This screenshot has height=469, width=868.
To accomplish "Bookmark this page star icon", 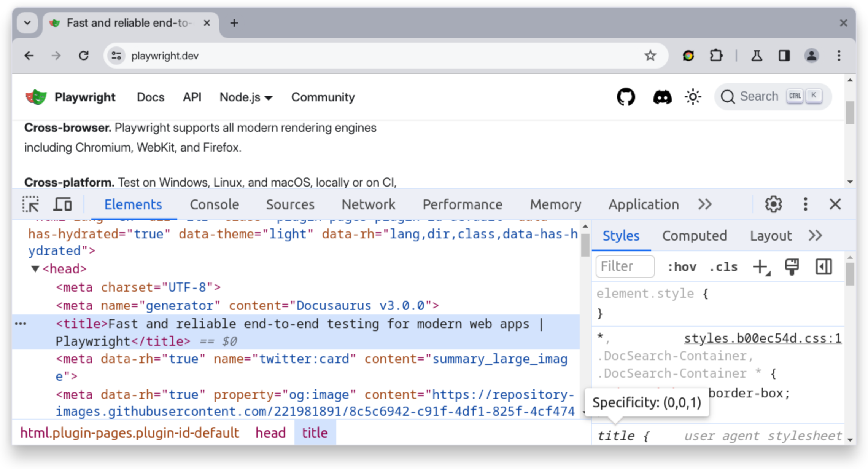I will pyautogui.click(x=650, y=56).
